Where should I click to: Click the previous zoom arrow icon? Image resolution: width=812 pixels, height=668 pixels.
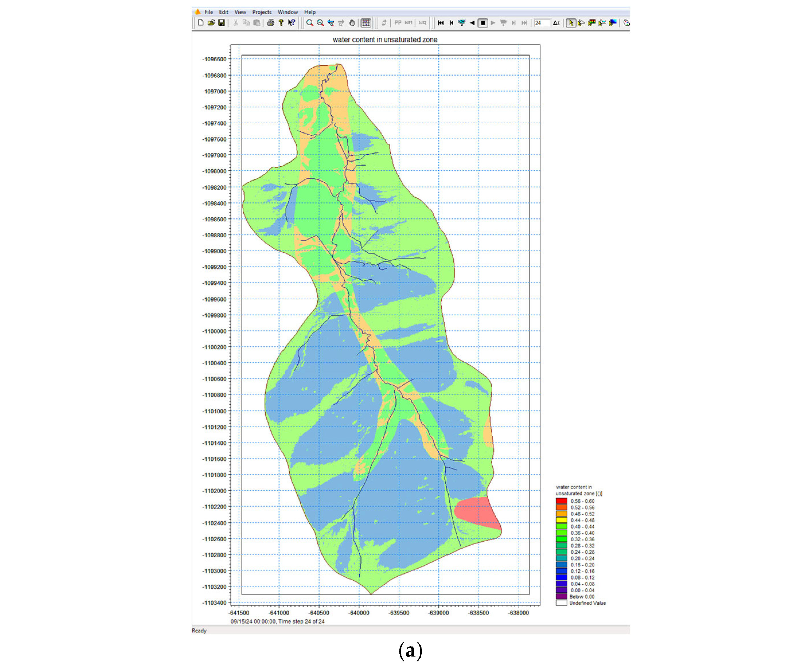(x=330, y=23)
